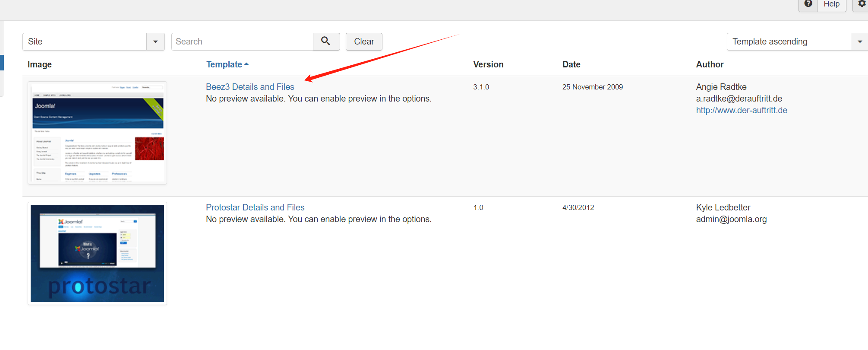Screen dimensions: 868x350
Task: Open the Template ascending sort box
Action: click(788, 42)
